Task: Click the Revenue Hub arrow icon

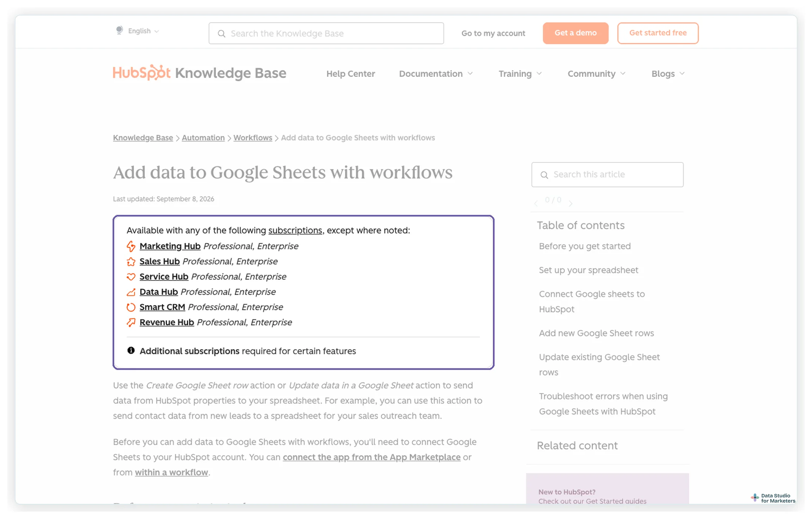Action: pos(131,322)
